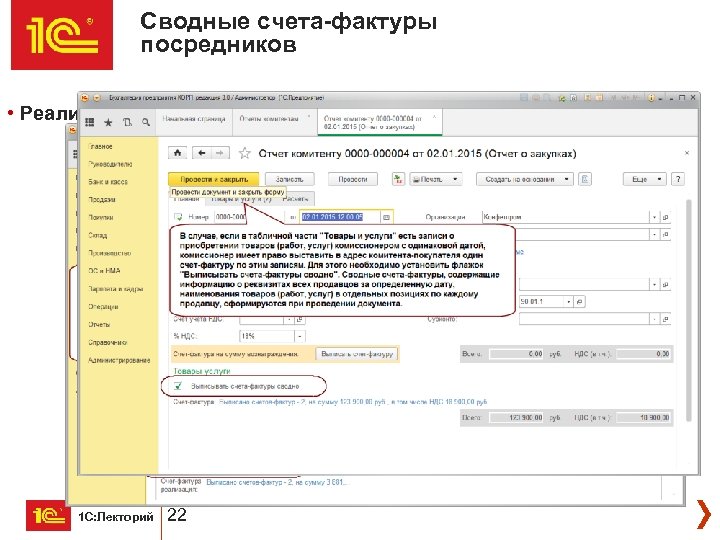
Task: Click the Печать button
Action: [x=429, y=179]
